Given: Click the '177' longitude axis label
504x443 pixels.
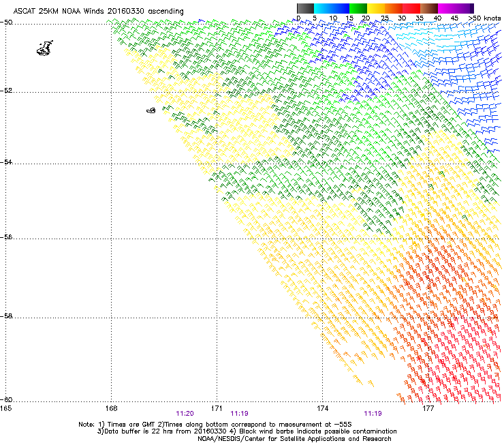Looking at the screenshot, I should (428, 408).
